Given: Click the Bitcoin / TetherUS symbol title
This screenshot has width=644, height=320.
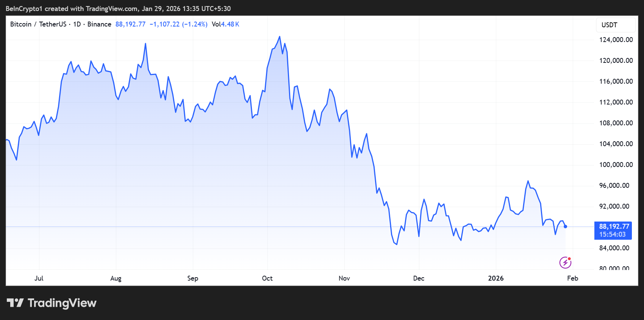Looking at the screenshot, I should [38, 24].
